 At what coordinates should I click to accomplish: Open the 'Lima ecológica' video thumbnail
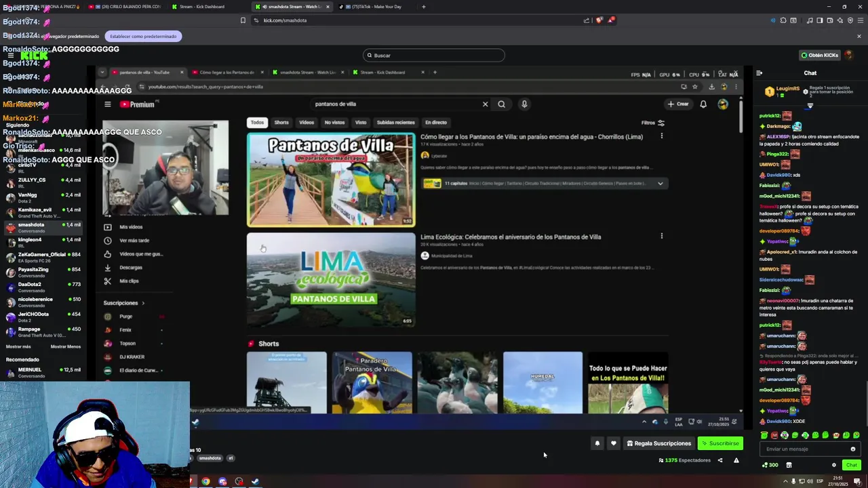pos(331,279)
